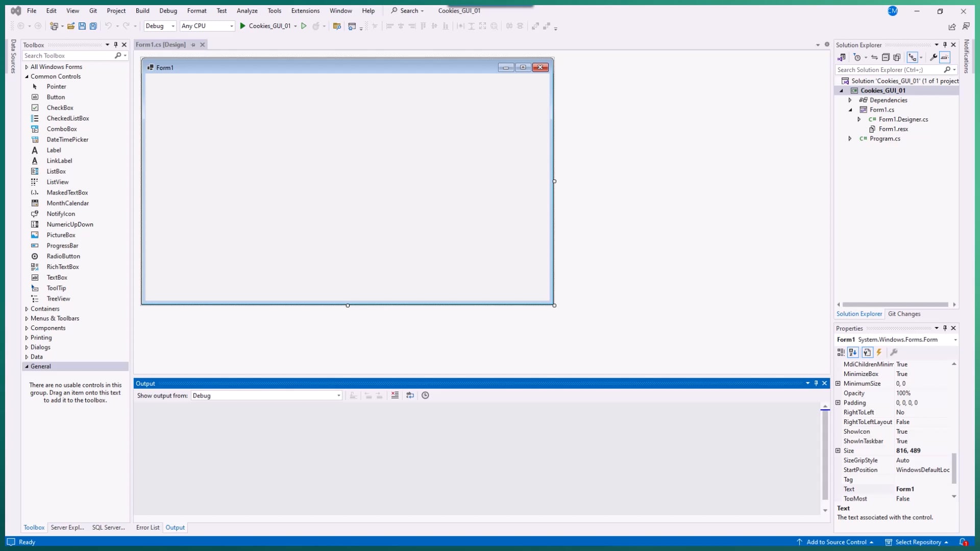Pin the Toolbox panel
This screenshot has width=980, height=551.
tap(116, 44)
